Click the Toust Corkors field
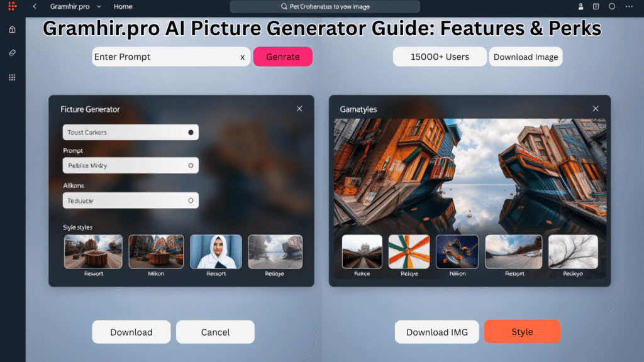 131,132
